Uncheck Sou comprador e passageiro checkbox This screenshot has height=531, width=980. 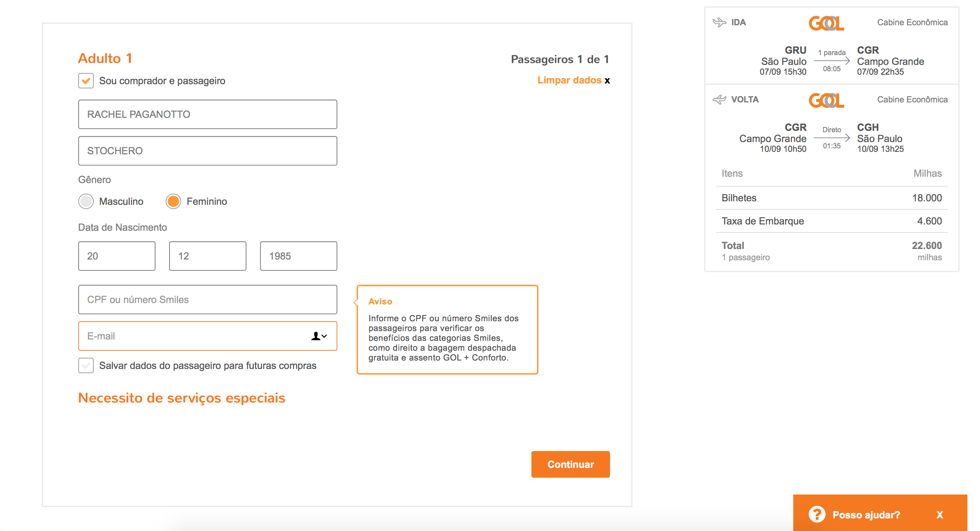pos(86,81)
